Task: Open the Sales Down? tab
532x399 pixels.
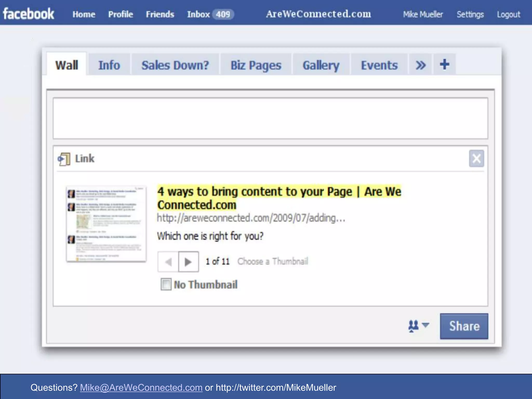Action: coord(175,65)
